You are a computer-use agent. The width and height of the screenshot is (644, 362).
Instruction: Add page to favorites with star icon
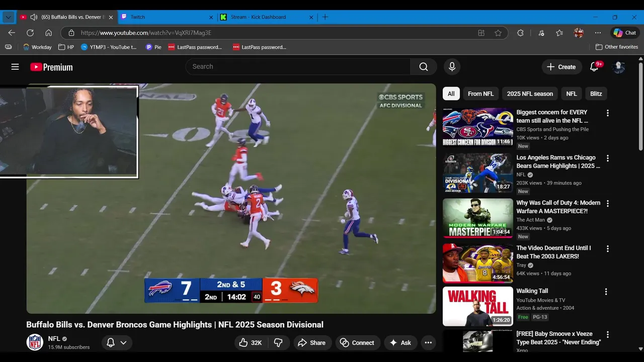click(498, 33)
